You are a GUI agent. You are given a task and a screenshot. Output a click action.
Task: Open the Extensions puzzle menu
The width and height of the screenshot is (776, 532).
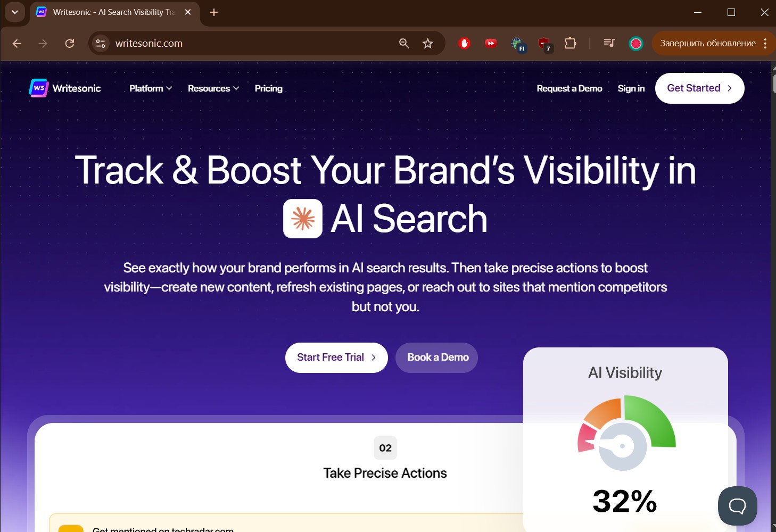pyautogui.click(x=570, y=44)
